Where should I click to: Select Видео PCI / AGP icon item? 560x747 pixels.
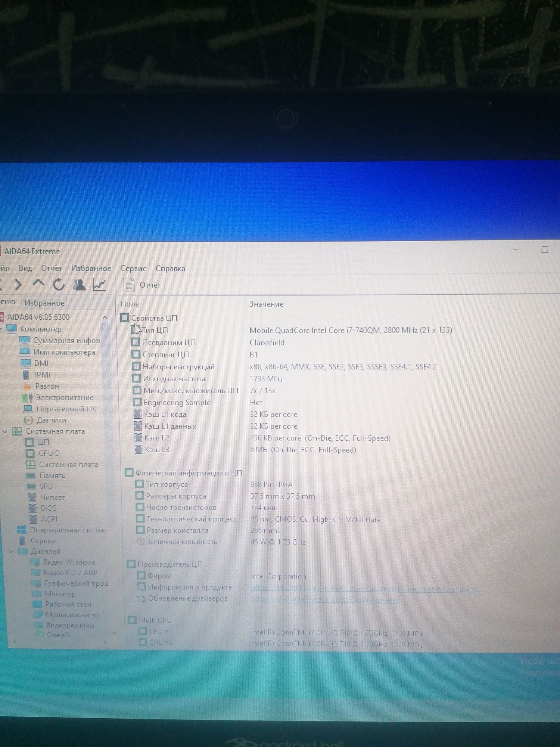(x=36, y=573)
